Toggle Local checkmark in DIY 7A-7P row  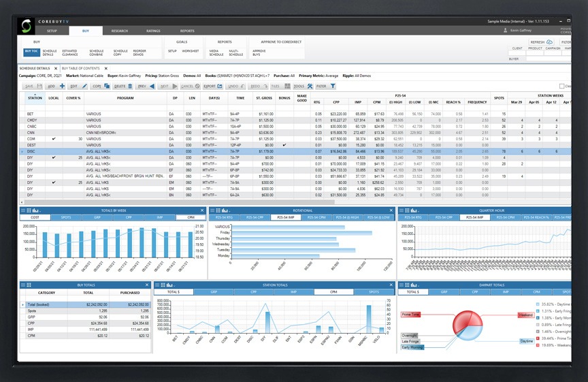[x=54, y=157]
